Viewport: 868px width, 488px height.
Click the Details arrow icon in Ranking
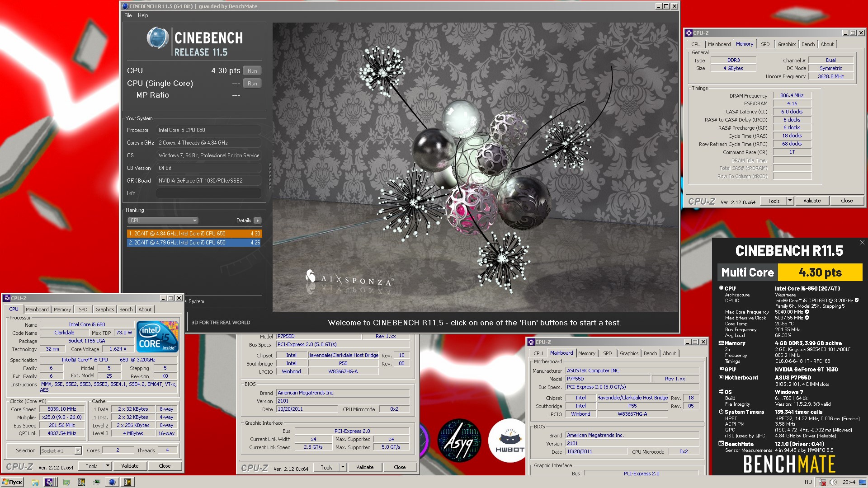(x=257, y=221)
